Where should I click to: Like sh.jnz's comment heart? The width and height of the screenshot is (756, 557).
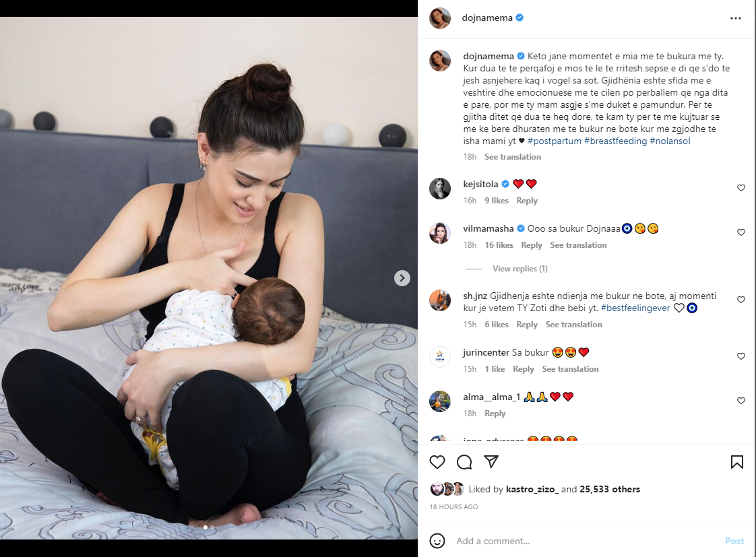coord(741,300)
